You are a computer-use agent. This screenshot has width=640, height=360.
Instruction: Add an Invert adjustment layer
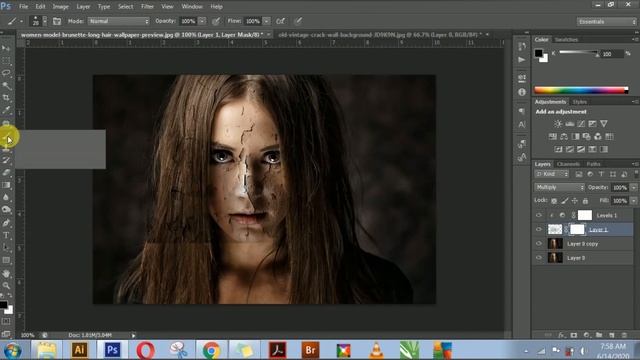pos(558,149)
